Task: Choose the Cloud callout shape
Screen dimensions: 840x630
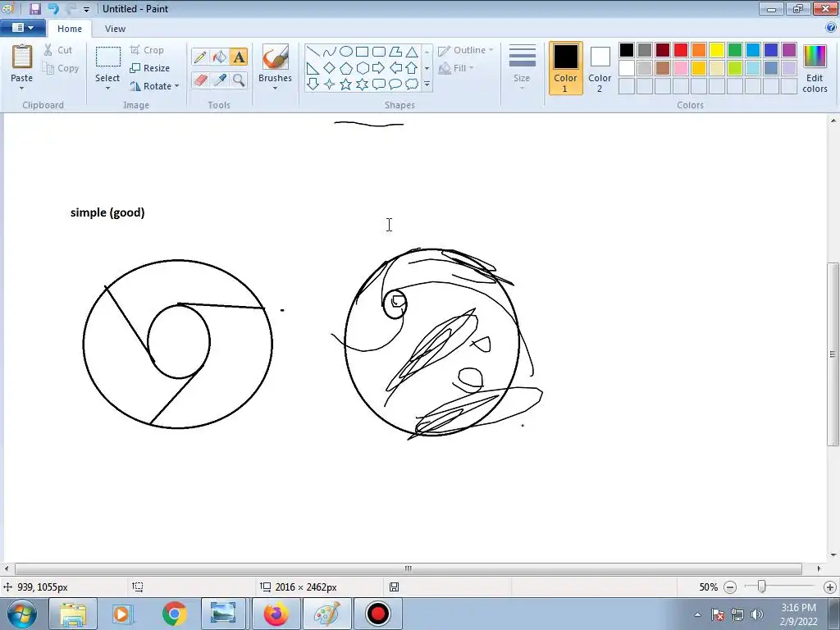Action: tap(412, 84)
